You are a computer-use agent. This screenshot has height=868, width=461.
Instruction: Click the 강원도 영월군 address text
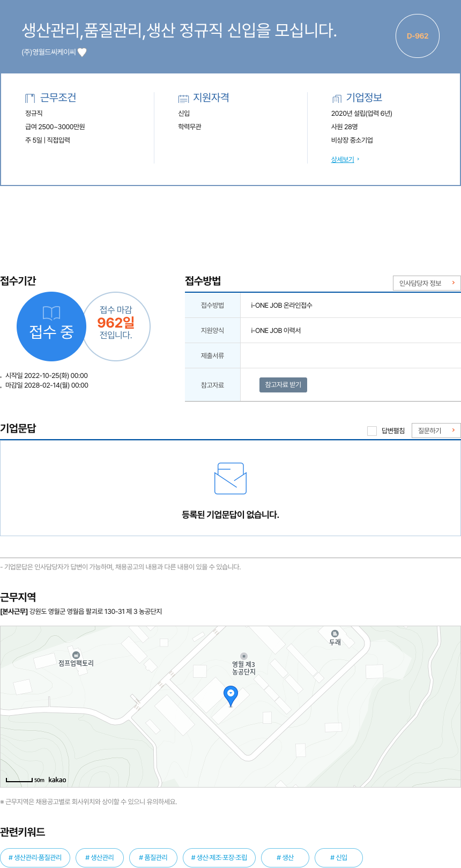coord(95,611)
